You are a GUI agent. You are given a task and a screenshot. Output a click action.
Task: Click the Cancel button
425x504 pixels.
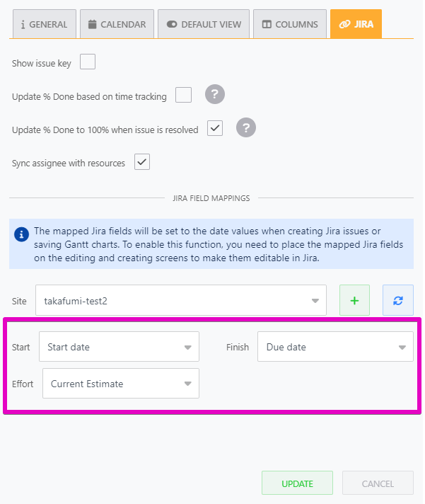[x=378, y=483]
